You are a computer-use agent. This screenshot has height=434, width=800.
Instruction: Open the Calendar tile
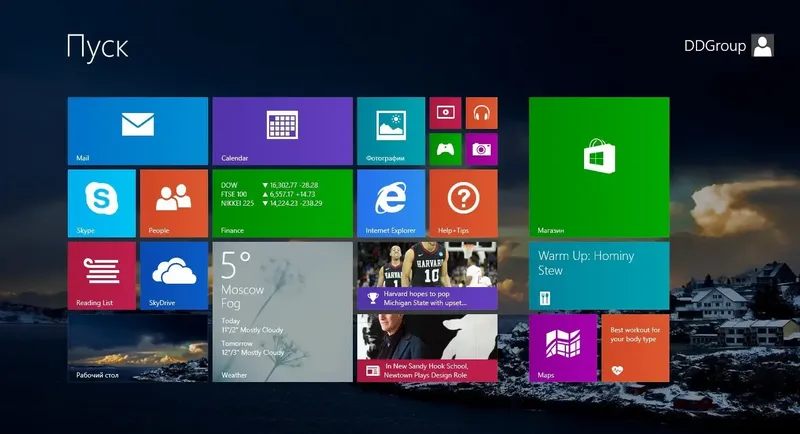pyautogui.click(x=283, y=131)
